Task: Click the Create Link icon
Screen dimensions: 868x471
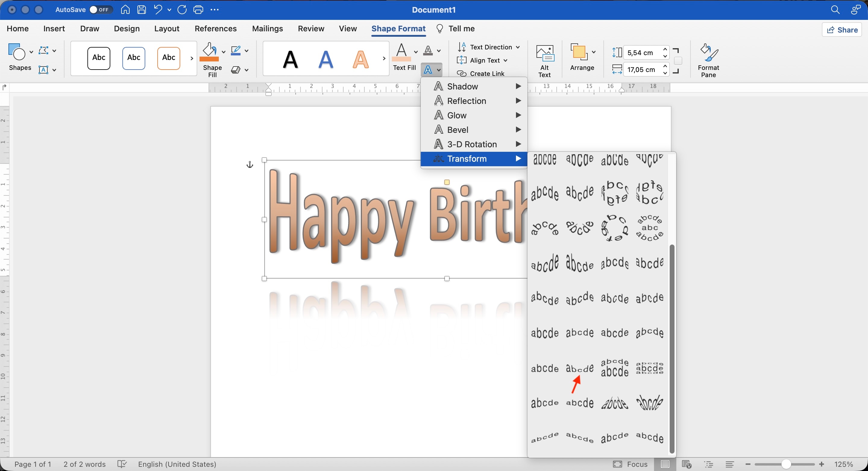Action: tap(462, 73)
